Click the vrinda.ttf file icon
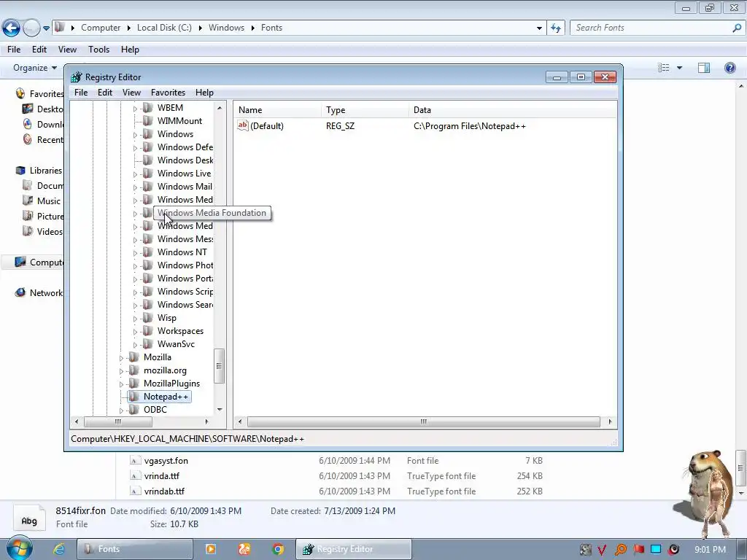The width and height of the screenshot is (747, 560). click(x=135, y=475)
